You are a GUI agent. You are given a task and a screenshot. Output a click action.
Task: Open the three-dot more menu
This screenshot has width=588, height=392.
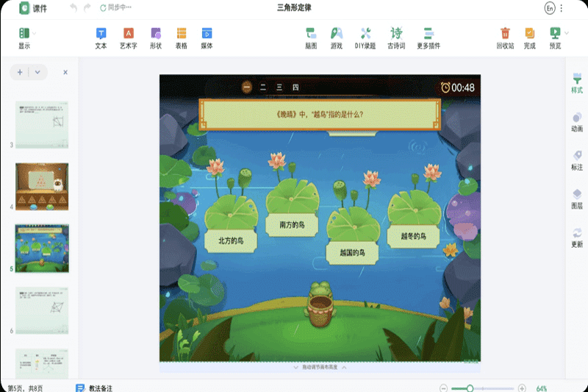562,8
